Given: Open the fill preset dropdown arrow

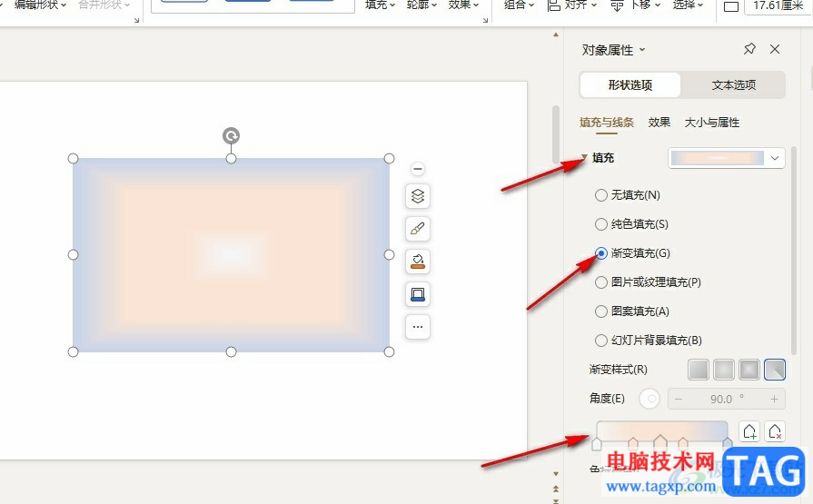Looking at the screenshot, I should 775,158.
